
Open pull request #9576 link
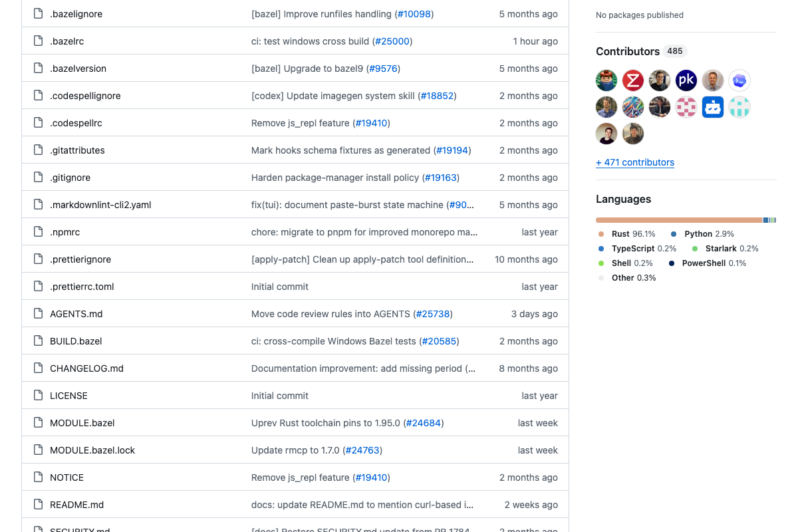[383, 68]
